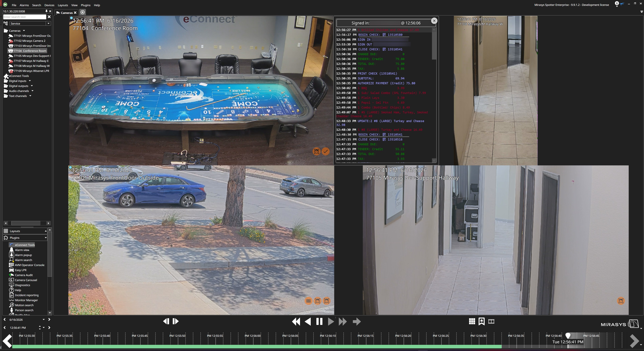Click the orange face icon on Dev-Support Hallway feed

point(621,301)
